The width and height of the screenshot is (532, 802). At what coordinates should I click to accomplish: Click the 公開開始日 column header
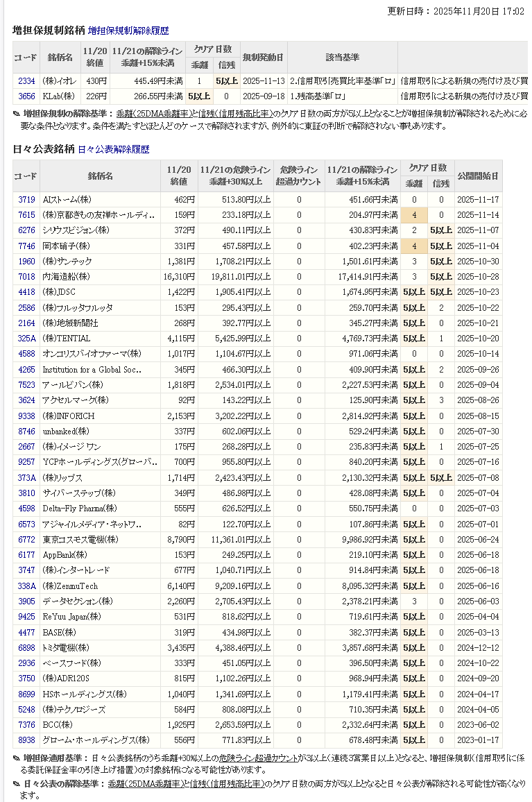(x=478, y=176)
